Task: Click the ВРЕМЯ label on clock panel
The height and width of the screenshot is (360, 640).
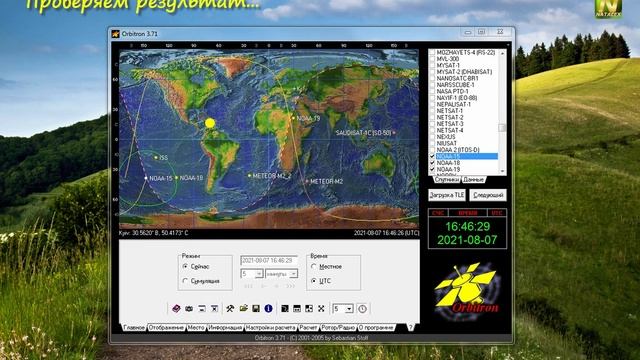Action: tap(468, 213)
